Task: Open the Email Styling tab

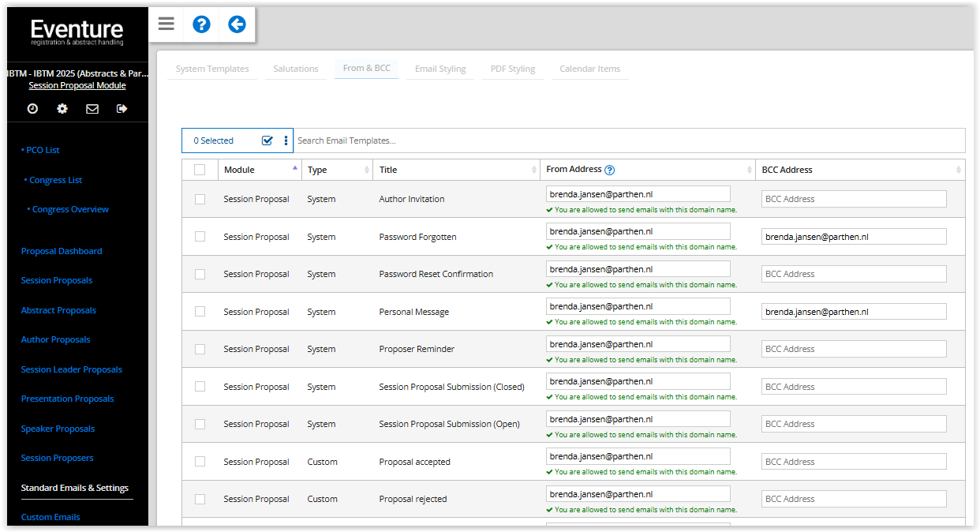Action: coord(440,69)
